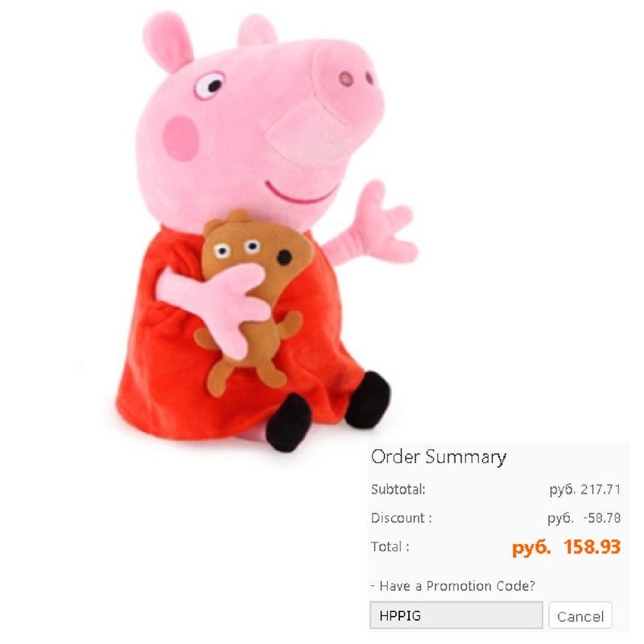Click the Subtotal label
Viewport: 644px width, 644px height.
pos(398,489)
